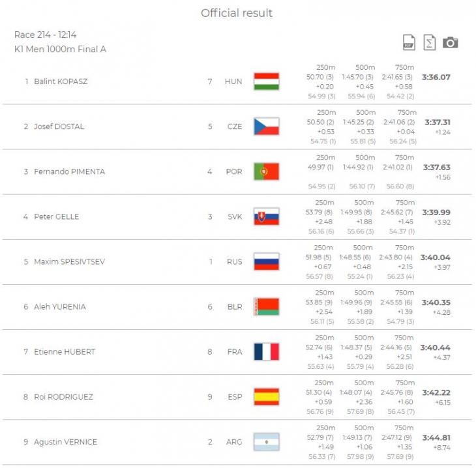Click the K1 Men 1000m Final A title
This screenshot has height=468, width=476.
(x=60, y=49)
